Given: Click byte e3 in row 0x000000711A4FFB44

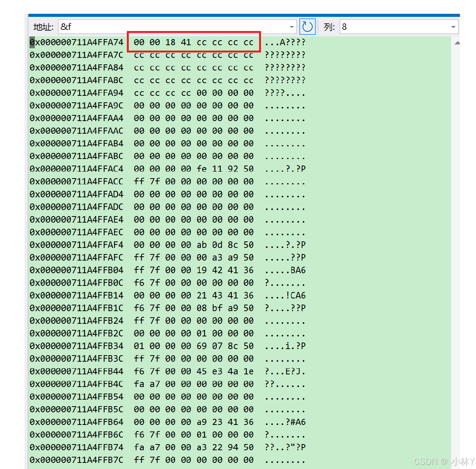Looking at the screenshot, I should click(217, 371).
